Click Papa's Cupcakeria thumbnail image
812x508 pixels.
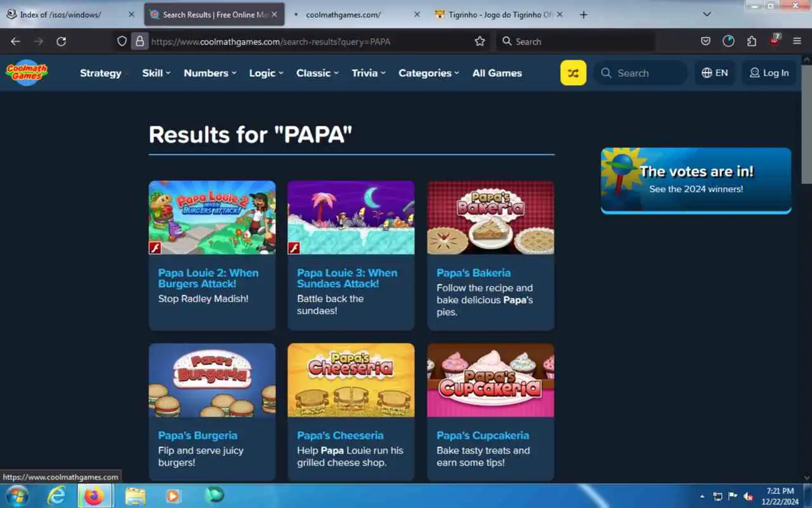coord(490,380)
